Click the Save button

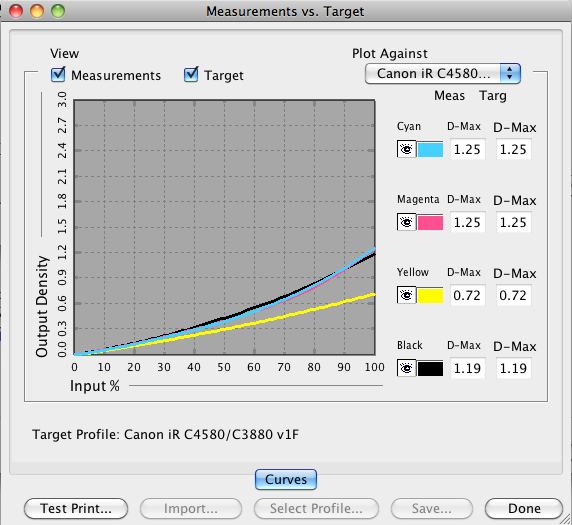coord(432,508)
